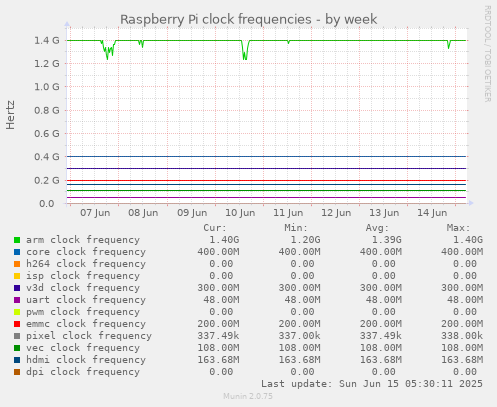Click the 0.6 G y-axis tick label
The height and width of the screenshot is (407, 497).
[x=47, y=134]
